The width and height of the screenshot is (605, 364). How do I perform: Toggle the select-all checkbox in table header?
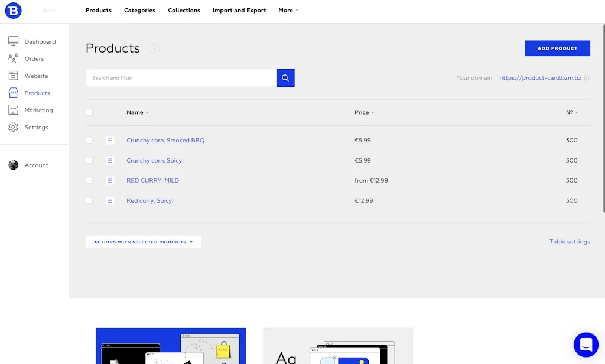[89, 112]
